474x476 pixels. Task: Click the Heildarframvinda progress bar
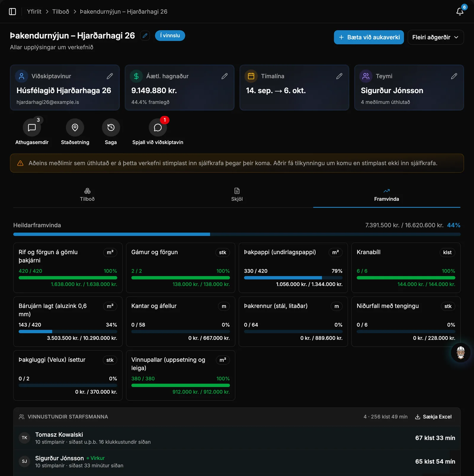pyautogui.click(x=237, y=234)
